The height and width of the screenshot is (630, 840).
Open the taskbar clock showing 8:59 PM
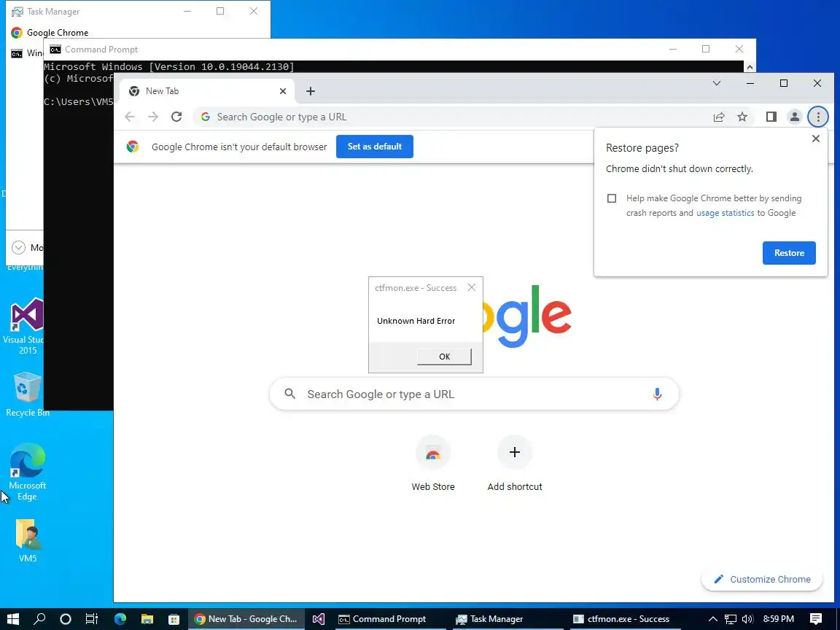coord(779,619)
